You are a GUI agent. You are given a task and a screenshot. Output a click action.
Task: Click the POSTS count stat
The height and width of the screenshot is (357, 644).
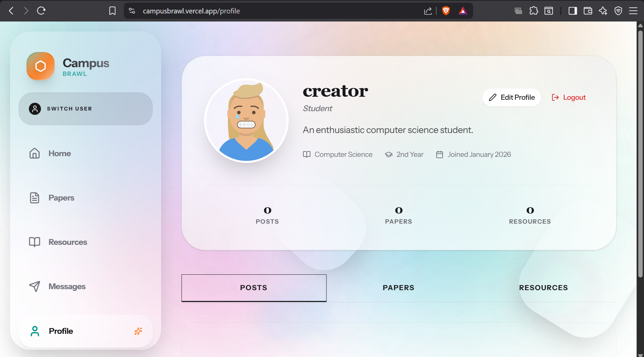pos(267,215)
